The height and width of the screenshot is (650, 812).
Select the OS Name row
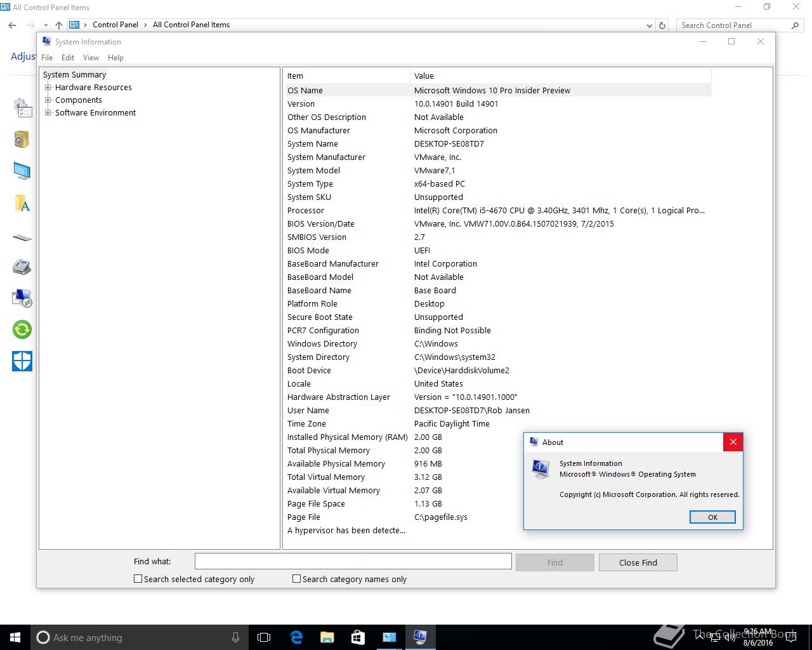[x=498, y=91]
